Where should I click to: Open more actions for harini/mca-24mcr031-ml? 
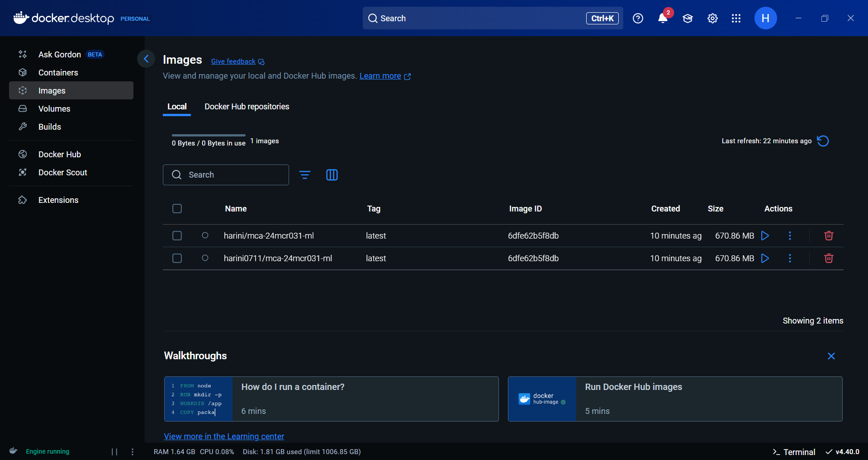coord(790,235)
